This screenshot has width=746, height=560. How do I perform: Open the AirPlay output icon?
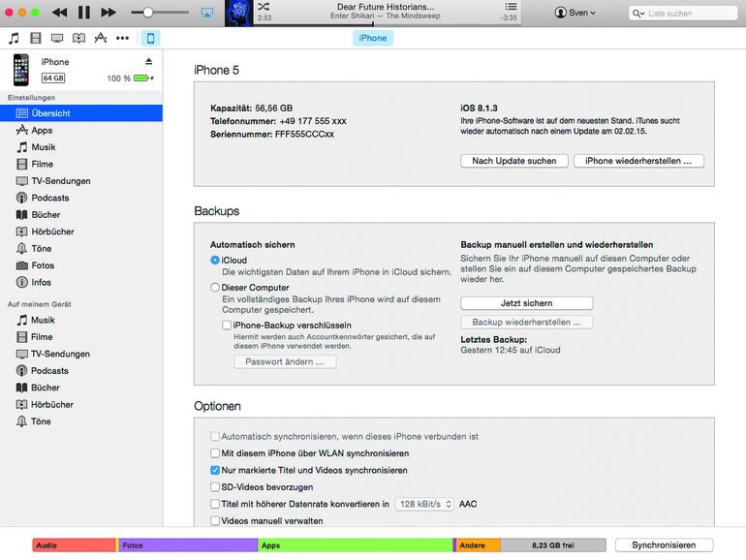[x=207, y=13]
